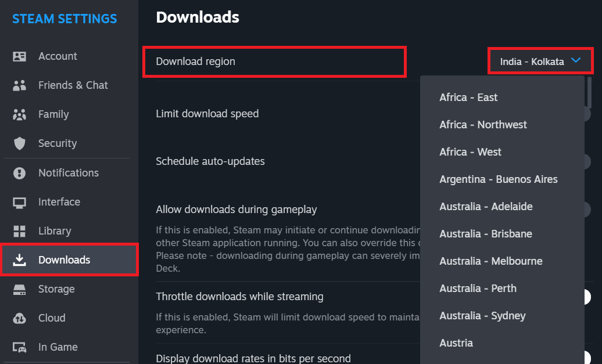Select the Friends & Chat icon
Screen dimensions: 602x364
tap(20, 85)
